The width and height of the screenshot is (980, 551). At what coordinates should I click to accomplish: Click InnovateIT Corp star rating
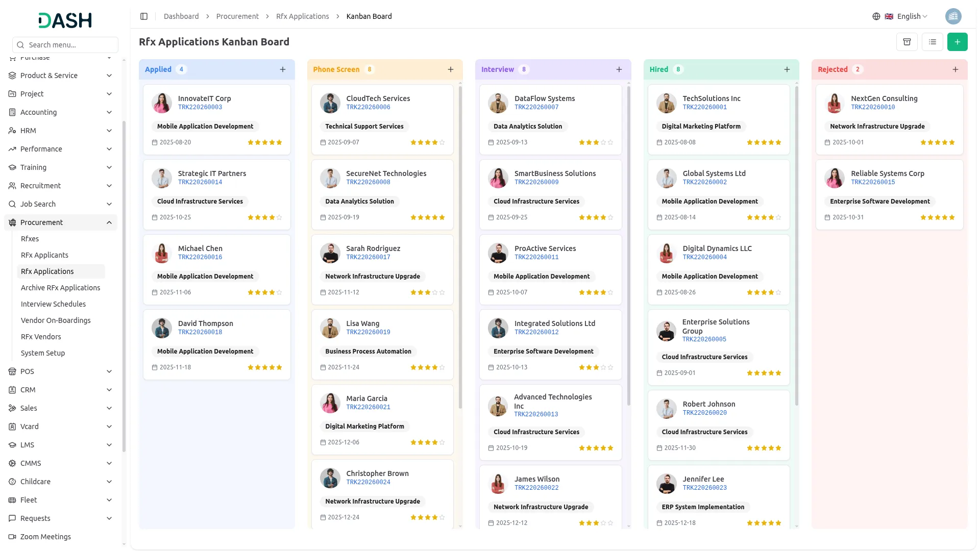264,142
